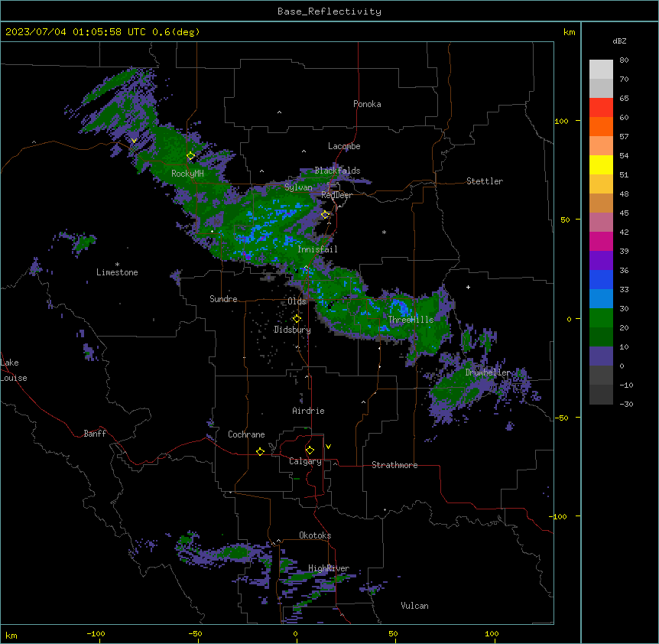Click the Blackfalds city label
Image resolution: width=659 pixels, height=644 pixels.
coord(337,171)
